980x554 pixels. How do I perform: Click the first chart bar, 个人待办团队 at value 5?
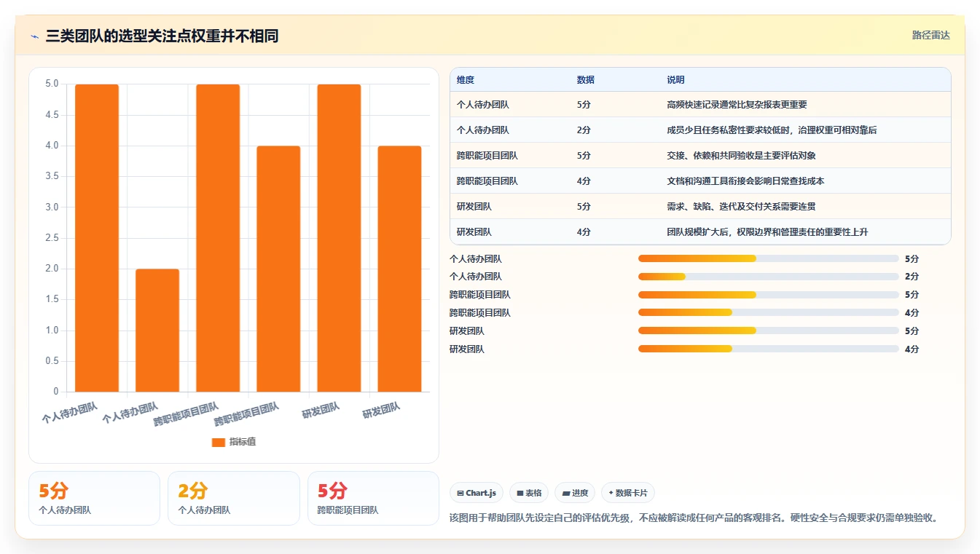pyautogui.click(x=97, y=238)
